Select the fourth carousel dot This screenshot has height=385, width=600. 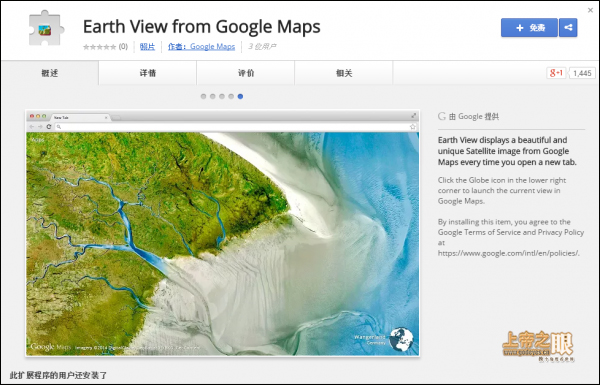[231, 96]
